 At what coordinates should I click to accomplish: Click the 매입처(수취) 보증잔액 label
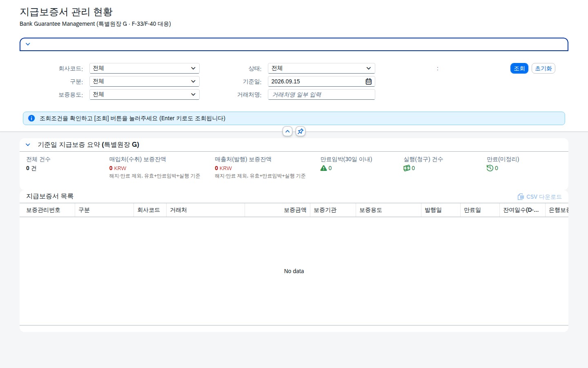click(x=138, y=159)
